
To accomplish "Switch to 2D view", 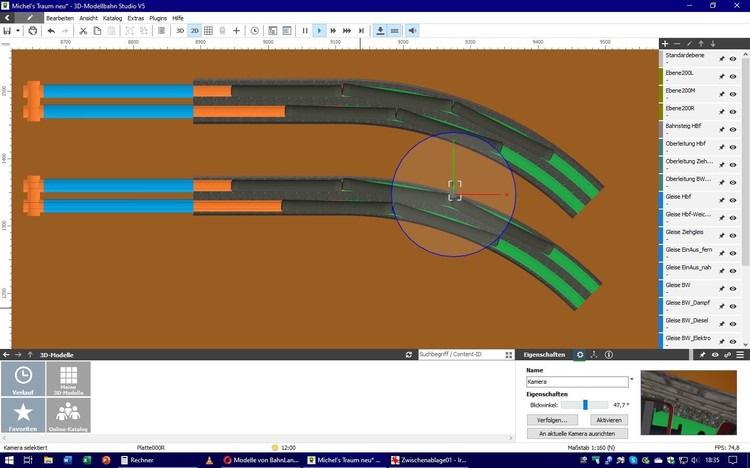I will [x=194, y=31].
